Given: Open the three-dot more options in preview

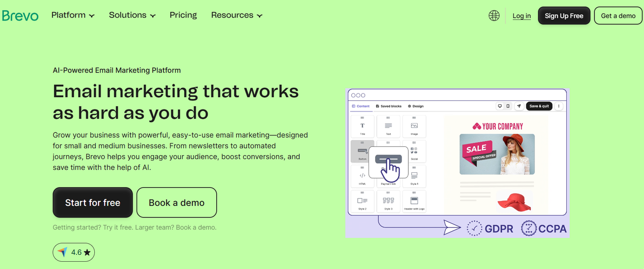Looking at the screenshot, I should [x=558, y=106].
